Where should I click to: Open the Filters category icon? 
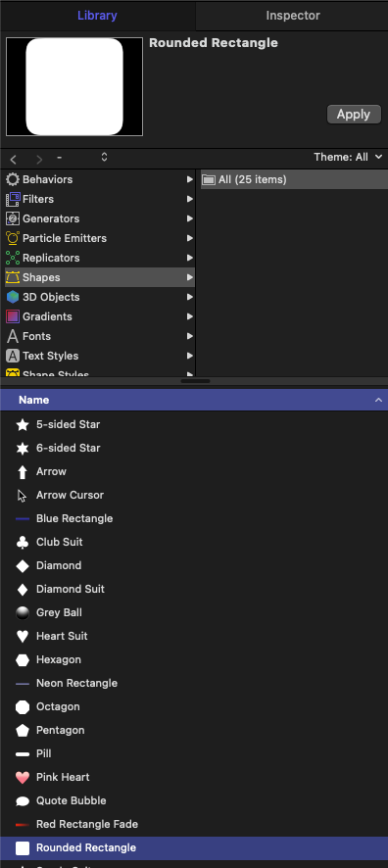pos(12,199)
